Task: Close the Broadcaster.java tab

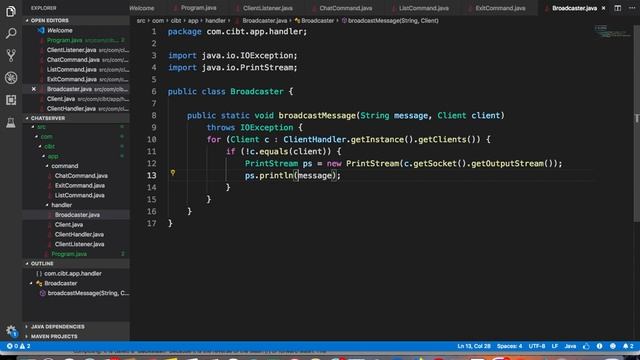Action: (603, 8)
